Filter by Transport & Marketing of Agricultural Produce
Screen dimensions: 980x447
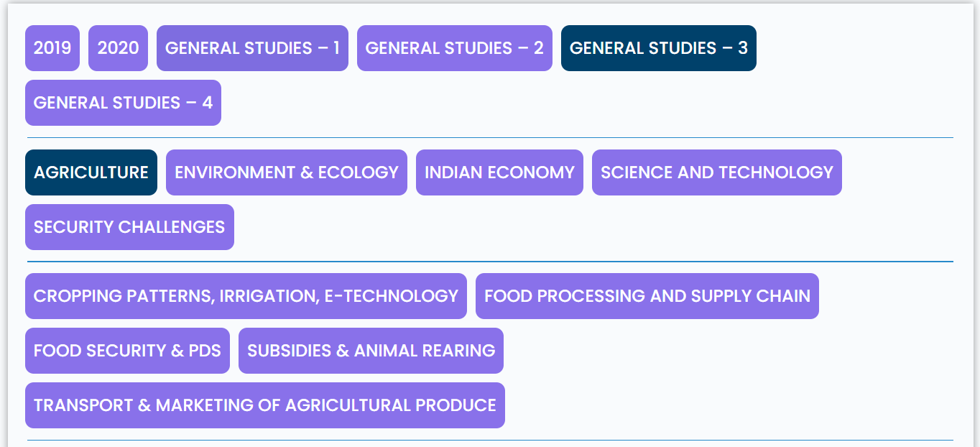pos(265,405)
